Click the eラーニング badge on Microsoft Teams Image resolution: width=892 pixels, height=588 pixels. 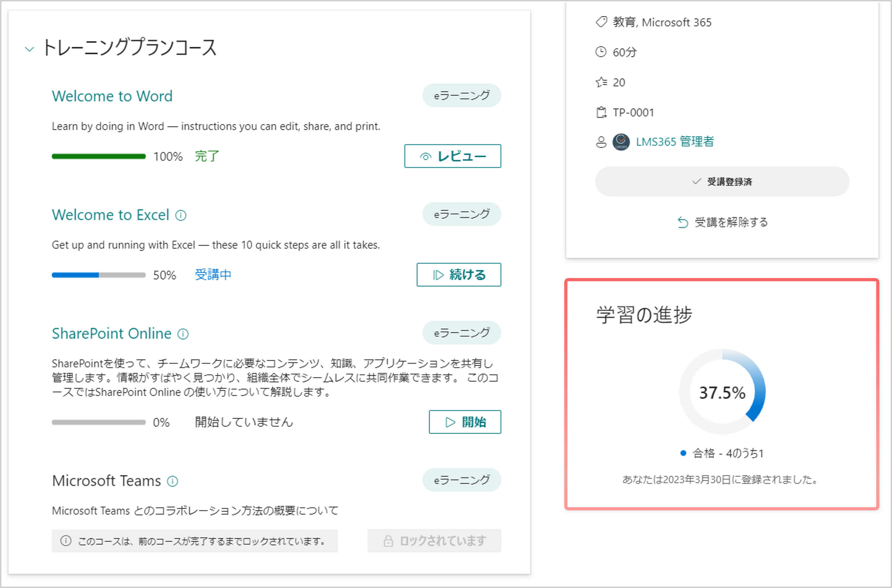coord(462,480)
